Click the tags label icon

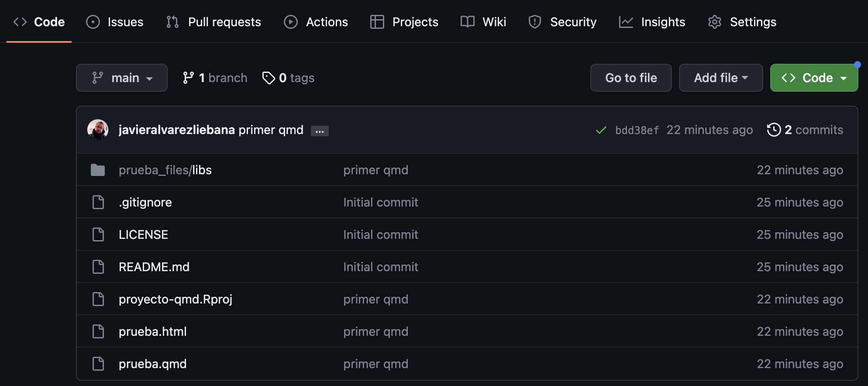pos(268,78)
